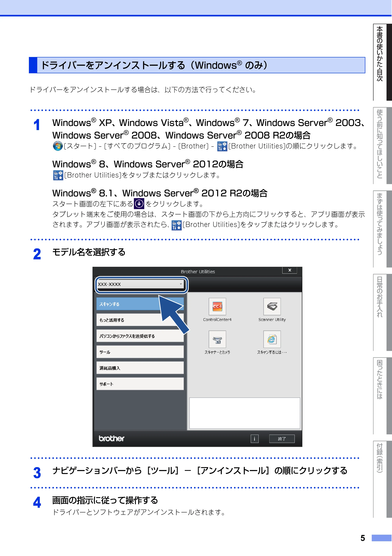Click the empty description box in utilities window
Screen dimensions: 392x556
tap(245, 413)
